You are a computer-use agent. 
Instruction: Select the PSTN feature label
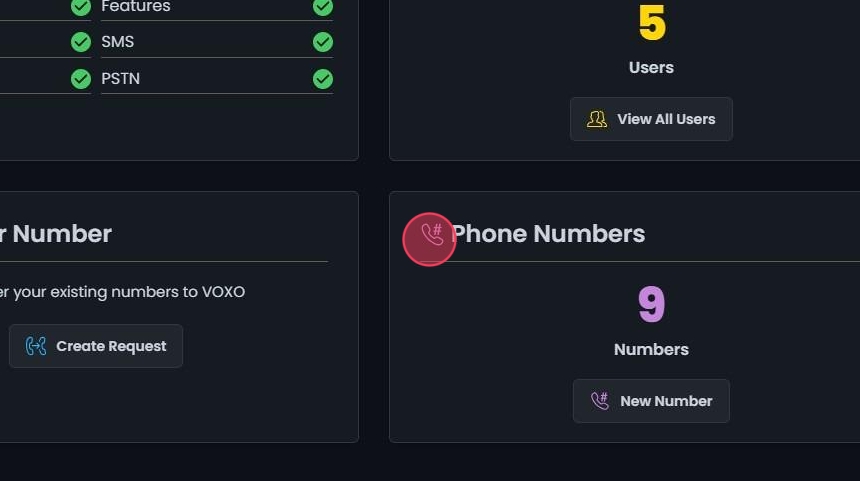[120, 78]
